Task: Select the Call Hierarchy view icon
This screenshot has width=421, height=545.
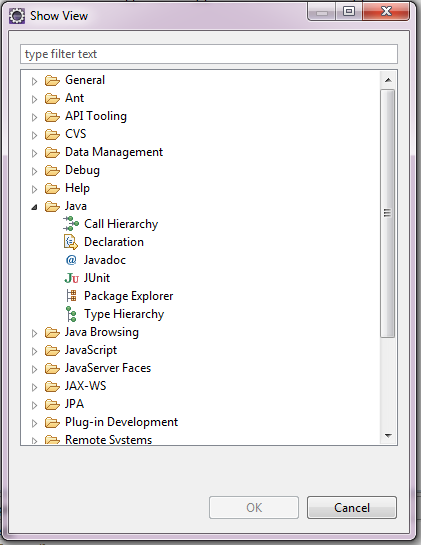Action: 71,223
